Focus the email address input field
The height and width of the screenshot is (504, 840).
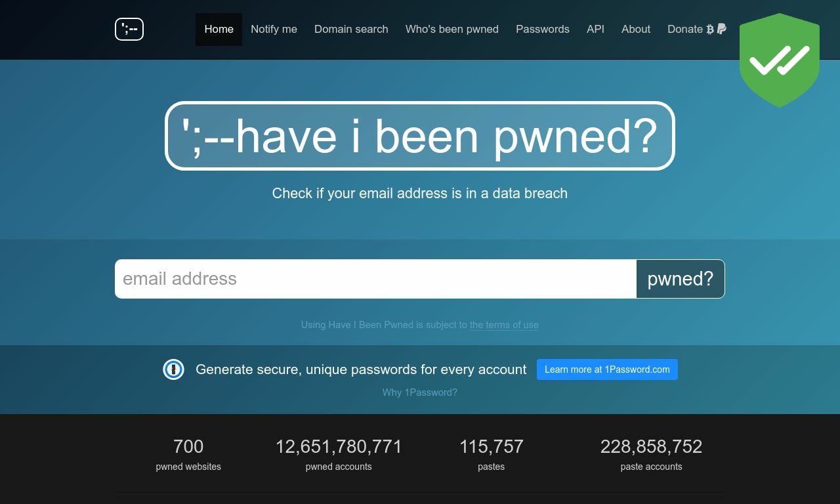(x=375, y=279)
